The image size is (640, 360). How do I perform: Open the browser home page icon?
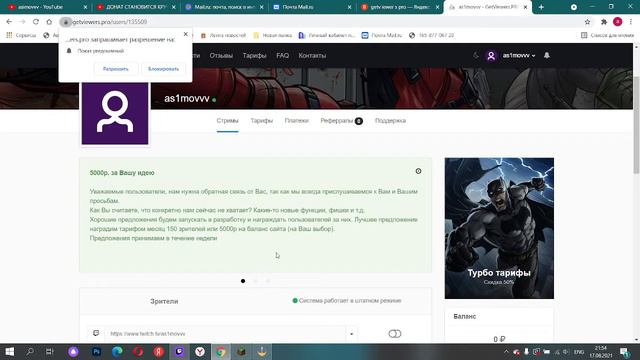(49, 22)
